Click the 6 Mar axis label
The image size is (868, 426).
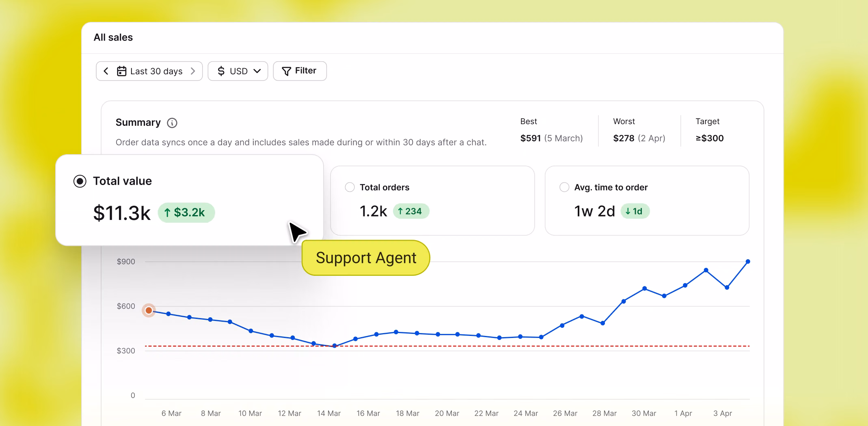[x=171, y=413]
